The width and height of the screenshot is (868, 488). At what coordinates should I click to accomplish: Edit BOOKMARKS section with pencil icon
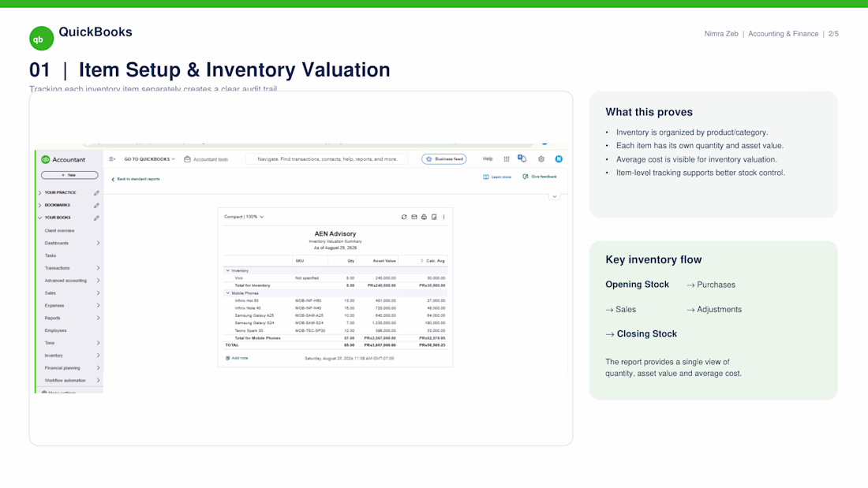pyautogui.click(x=96, y=205)
